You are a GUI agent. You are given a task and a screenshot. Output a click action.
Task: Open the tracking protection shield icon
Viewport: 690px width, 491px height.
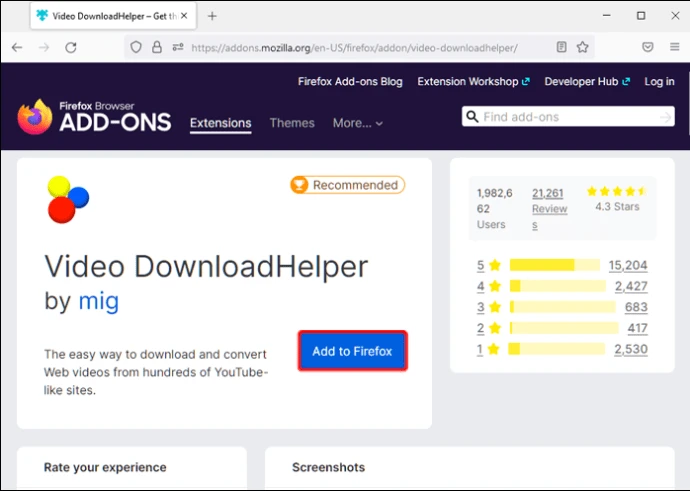[x=136, y=47]
